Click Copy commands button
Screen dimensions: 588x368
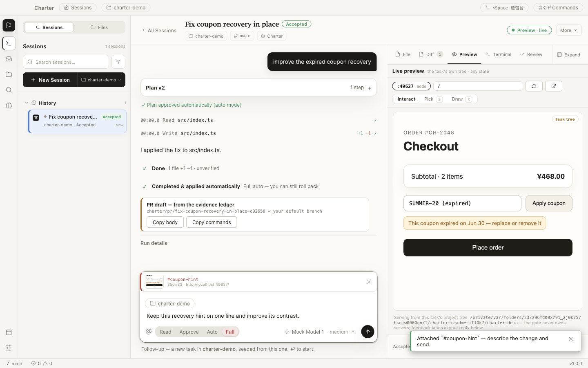[x=212, y=222]
